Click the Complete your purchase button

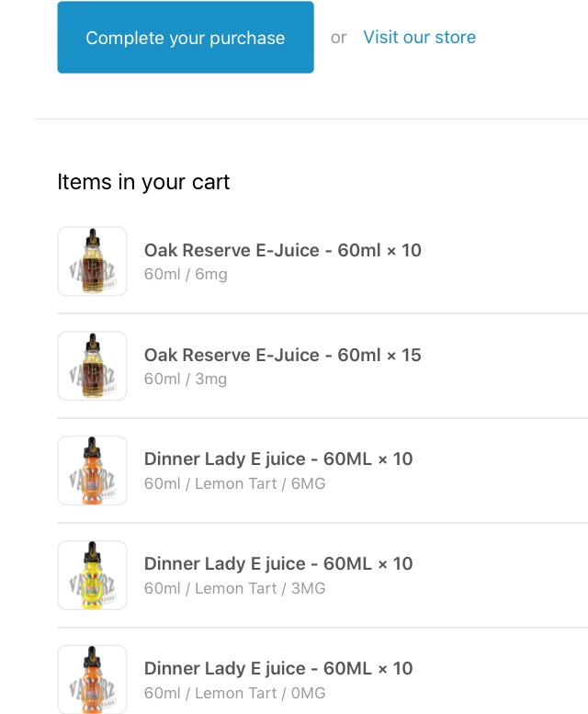click(x=185, y=38)
